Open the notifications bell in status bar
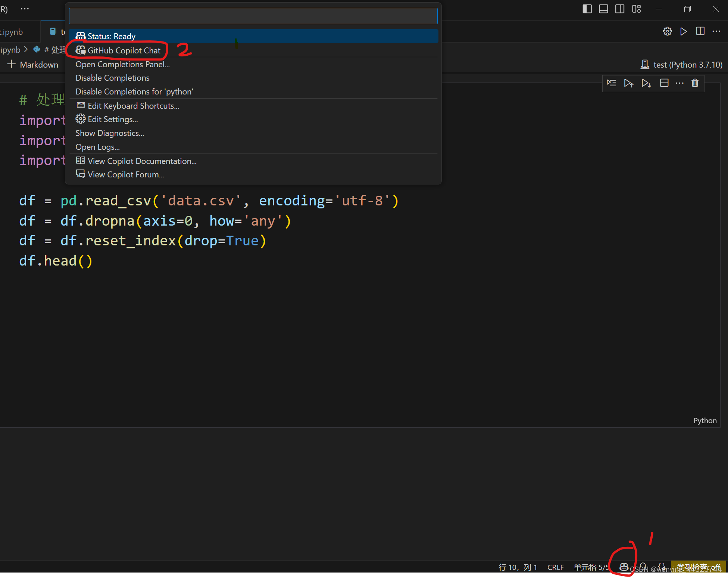Viewport: 728px width, 577px height. [643, 567]
